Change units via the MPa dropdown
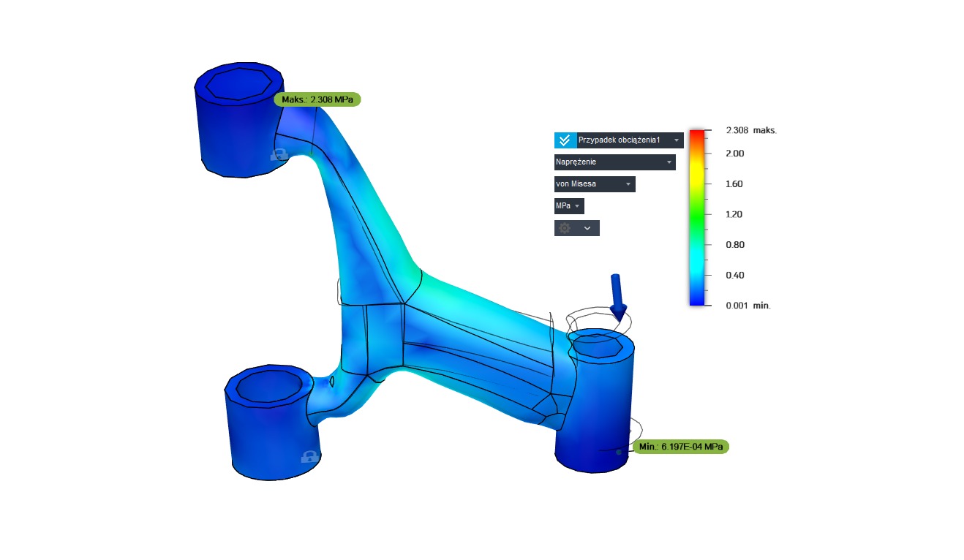 tap(568, 206)
